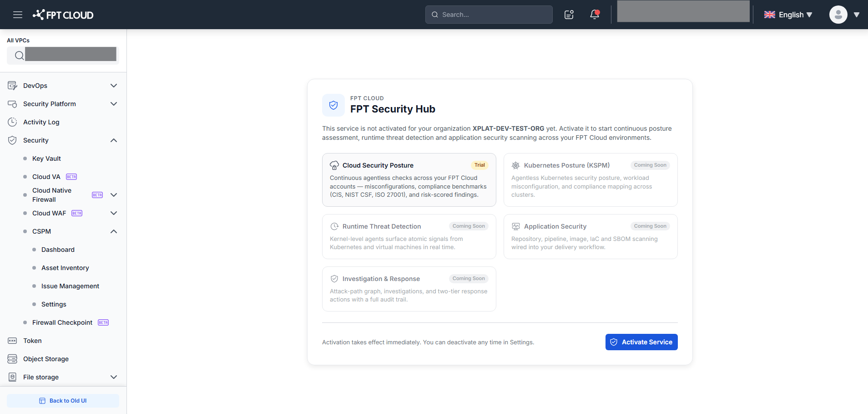Image resolution: width=868 pixels, height=414 pixels.
Task: Click the Trial badge
Action: pyautogui.click(x=479, y=165)
